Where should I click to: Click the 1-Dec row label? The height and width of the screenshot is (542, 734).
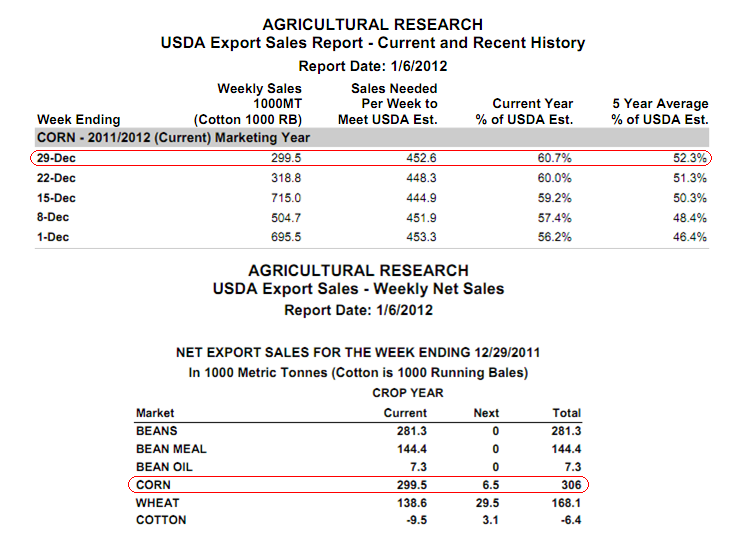(53, 237)
